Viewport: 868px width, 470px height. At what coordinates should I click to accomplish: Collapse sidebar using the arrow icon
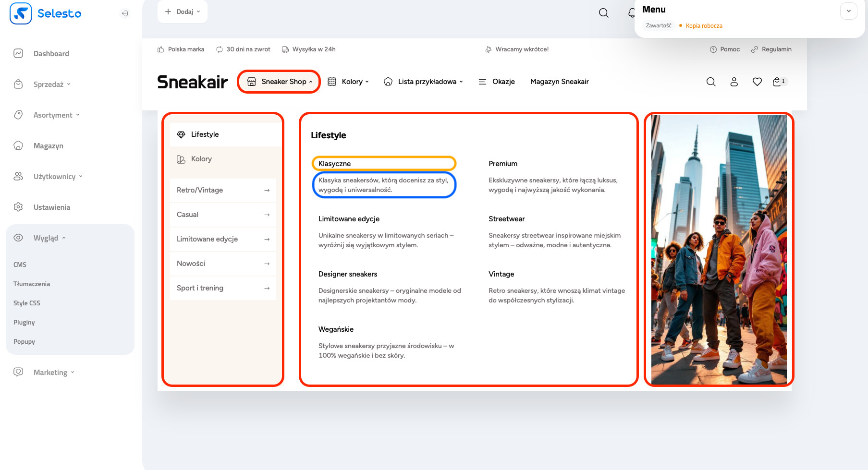tap(125, 13)
